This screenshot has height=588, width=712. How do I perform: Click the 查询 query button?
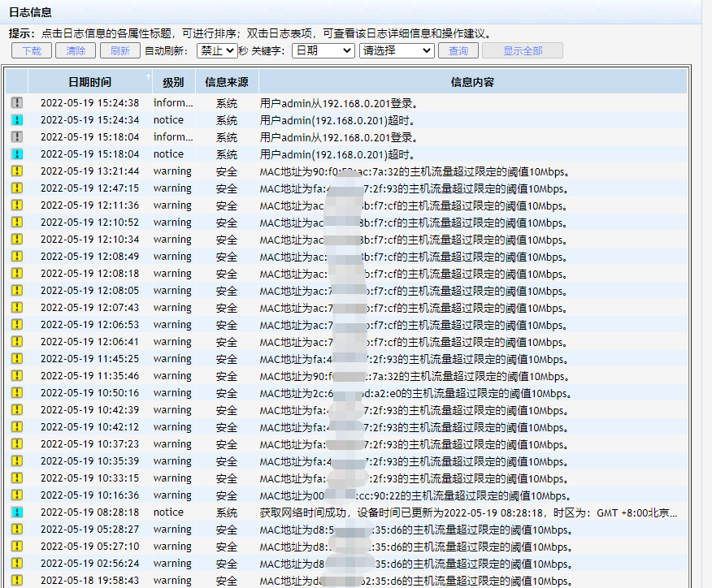[x=458, y=51]
